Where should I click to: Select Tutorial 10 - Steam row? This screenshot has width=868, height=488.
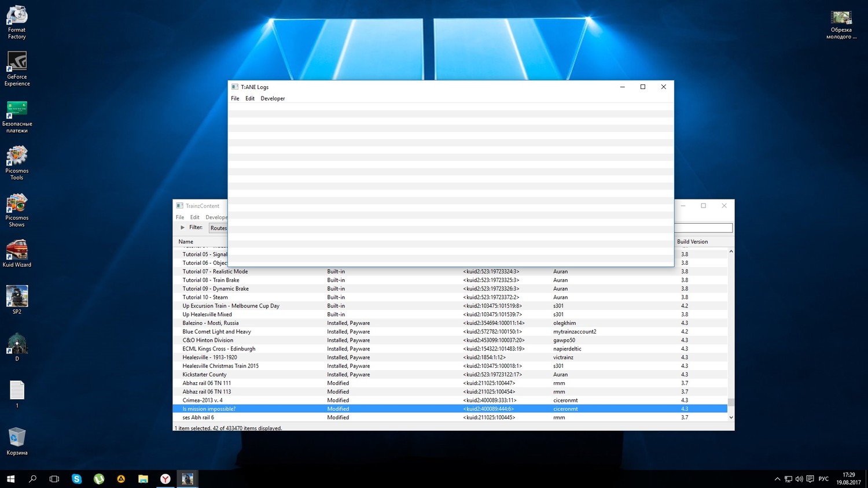coord(450,297)
